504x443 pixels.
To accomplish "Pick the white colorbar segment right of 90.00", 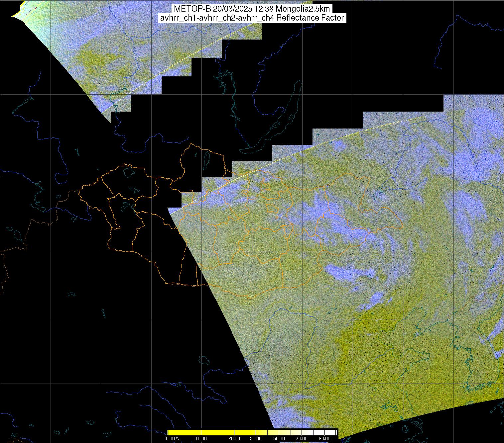I will pos(331,432).
